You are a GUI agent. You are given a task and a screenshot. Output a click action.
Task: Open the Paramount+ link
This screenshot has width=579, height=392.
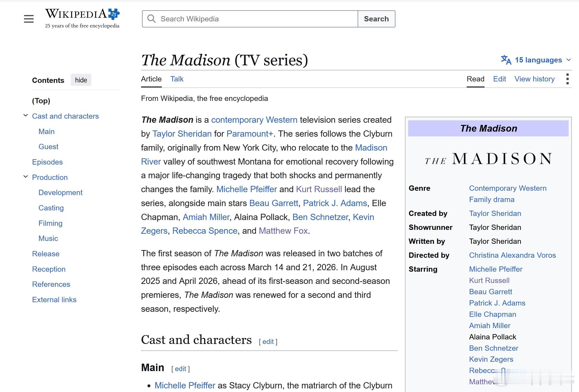250,134
